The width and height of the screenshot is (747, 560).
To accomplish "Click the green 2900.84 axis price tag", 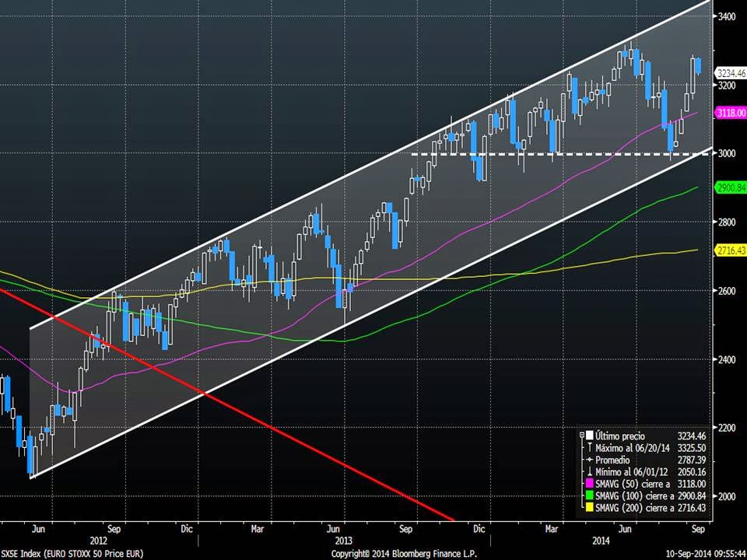I will pos(731,187).
